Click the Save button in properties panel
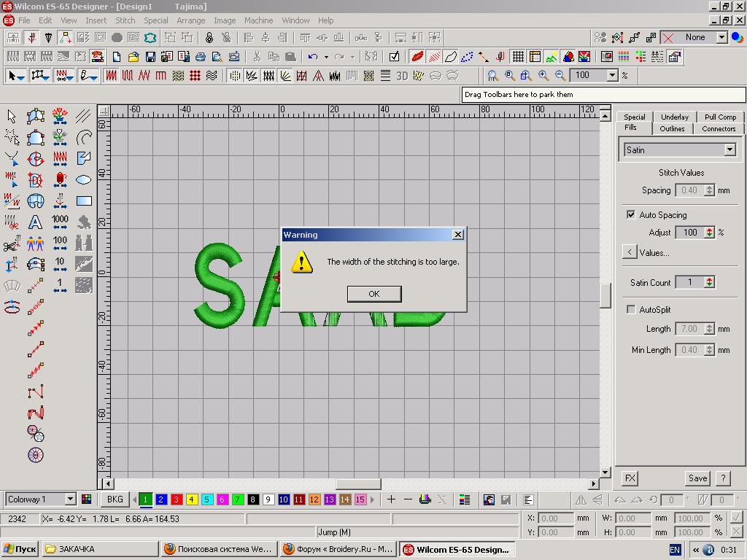 coord(697,478)
